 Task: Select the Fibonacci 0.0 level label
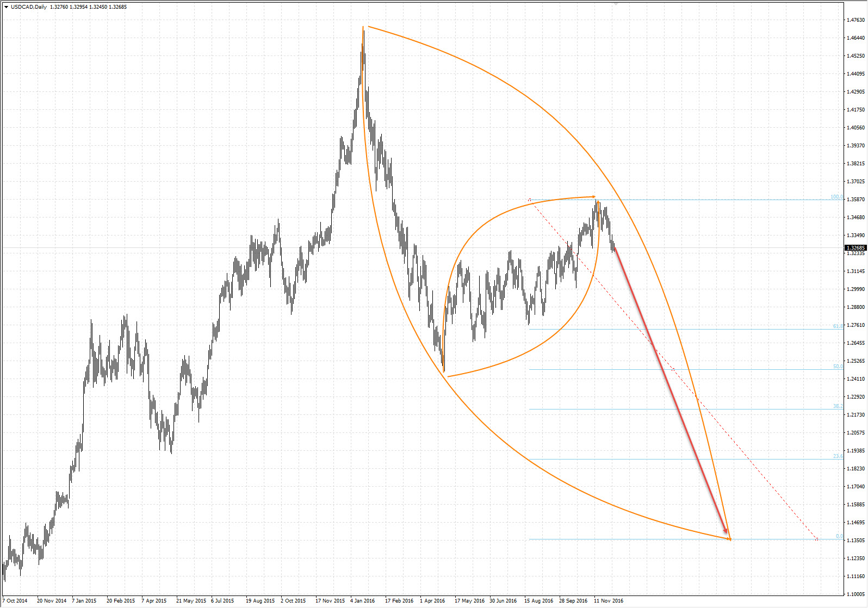point(839,536)
